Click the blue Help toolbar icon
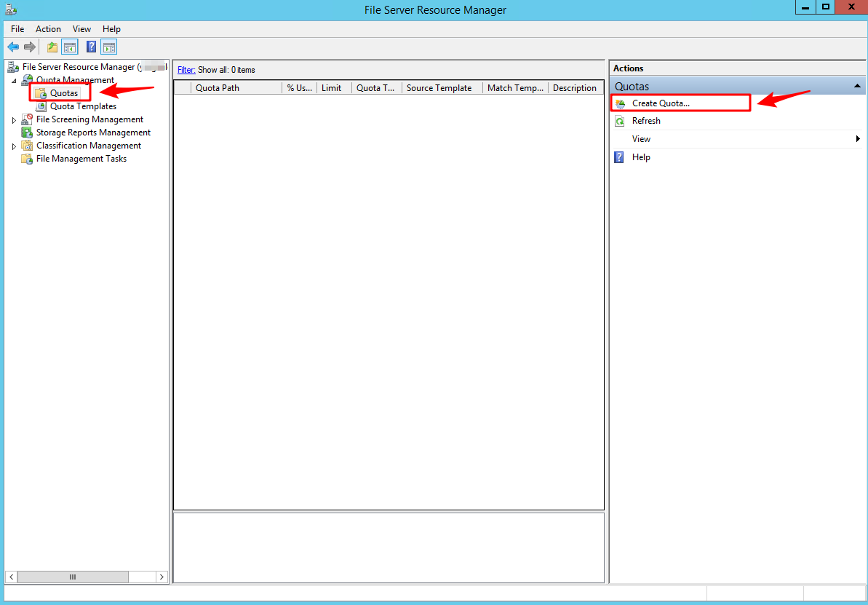The image size is (868, 605). click(92, 47)
